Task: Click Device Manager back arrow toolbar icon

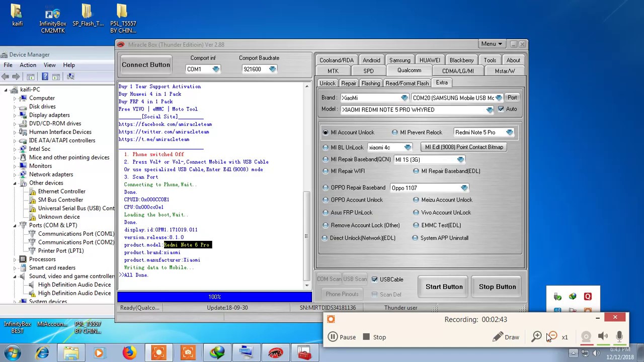Action: pyautogui.click(x=6, y=76)
